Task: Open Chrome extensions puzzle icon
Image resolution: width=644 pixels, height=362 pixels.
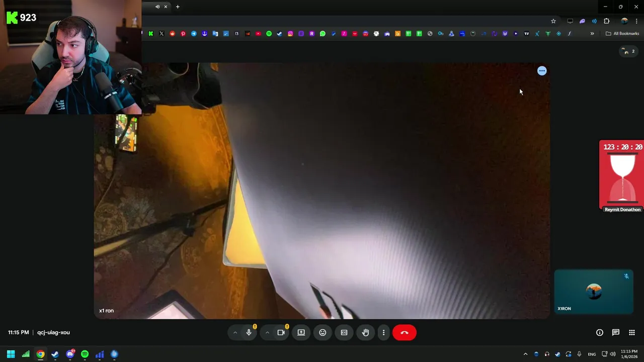Action: [x=607, y=21]
